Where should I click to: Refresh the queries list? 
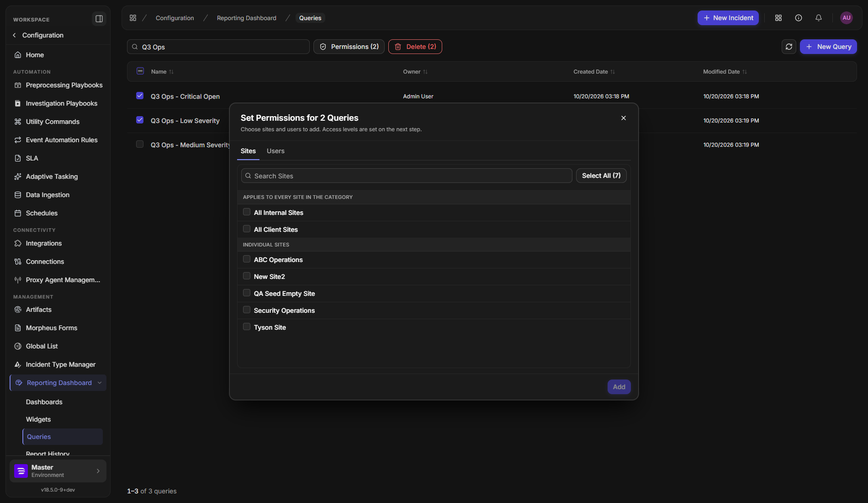(789, 47)
